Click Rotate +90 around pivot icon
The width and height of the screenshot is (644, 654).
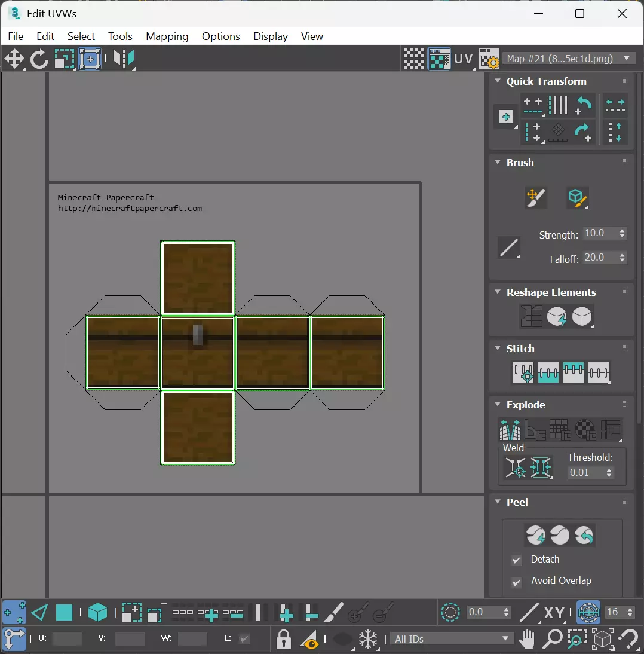584,106
